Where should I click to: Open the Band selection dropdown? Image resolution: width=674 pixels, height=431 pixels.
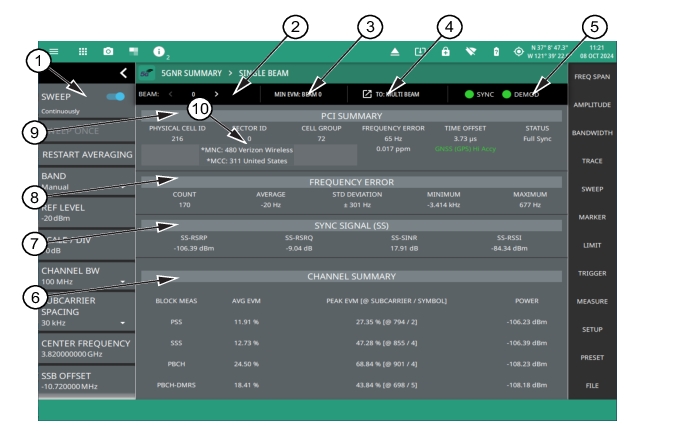pyautogui.click(x=85, y=181)
